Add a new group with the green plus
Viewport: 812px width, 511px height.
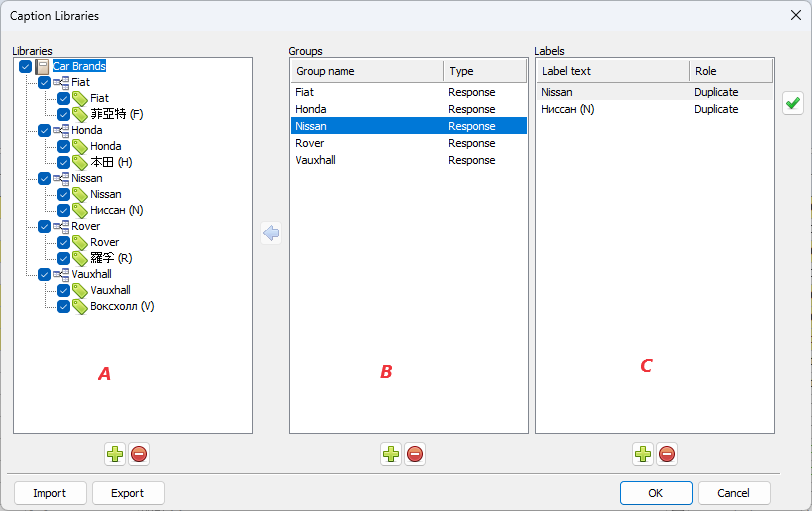coord(391,455)
